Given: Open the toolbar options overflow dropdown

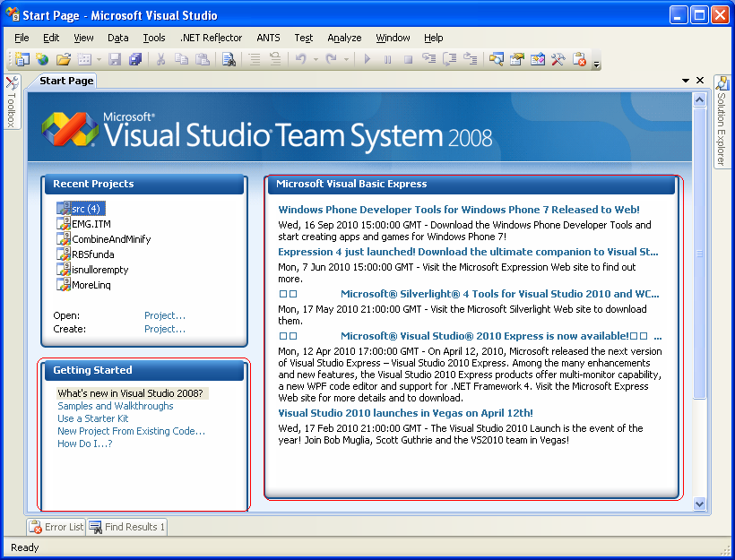Looking at the screenshot, I should [597, 64].
